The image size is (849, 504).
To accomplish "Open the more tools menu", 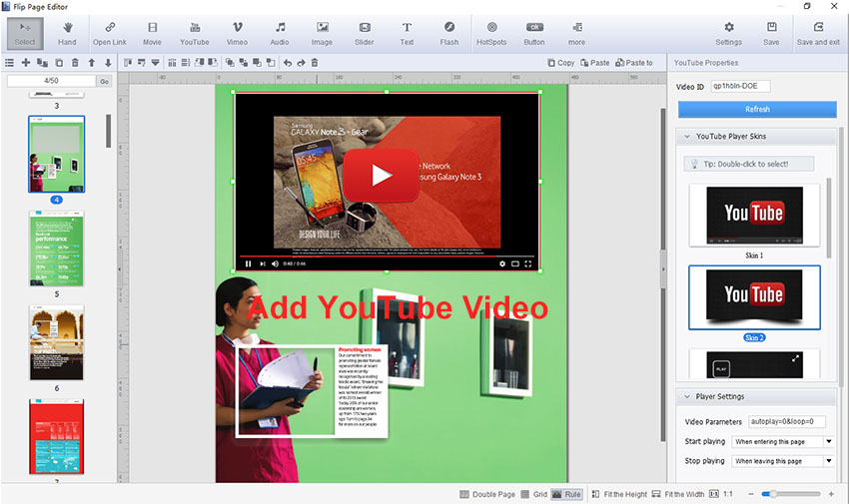I will click(x=576, y=33).
